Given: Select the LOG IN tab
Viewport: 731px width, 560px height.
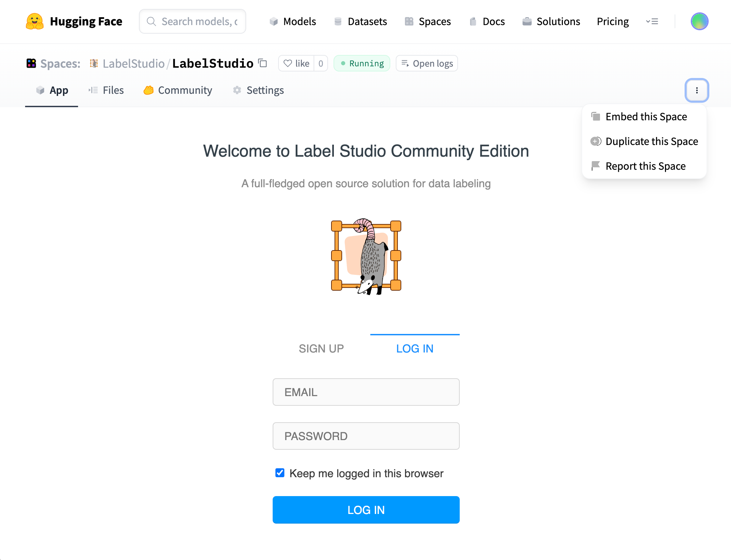Looking at the screenshot, I should point(415,348).
